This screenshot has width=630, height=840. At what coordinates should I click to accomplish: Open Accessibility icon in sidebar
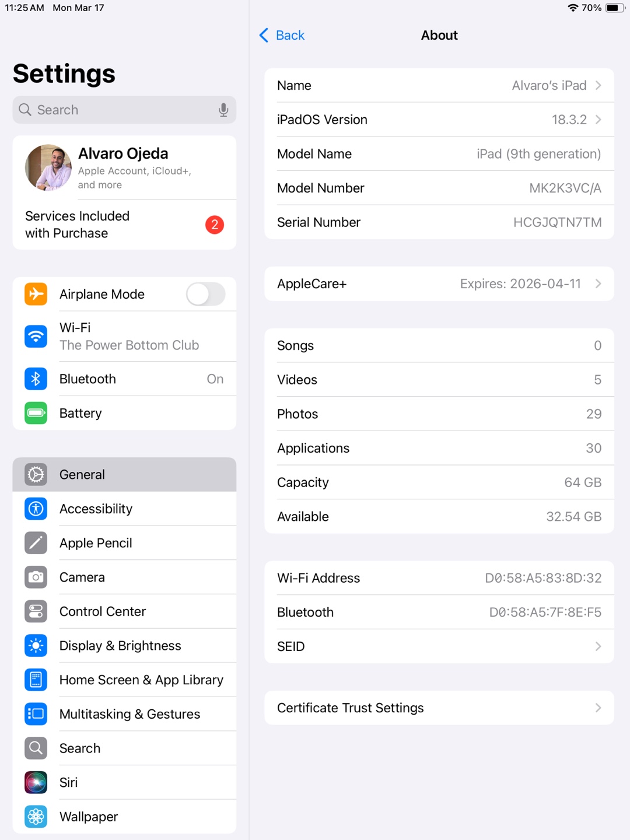[x=36, y=509]
